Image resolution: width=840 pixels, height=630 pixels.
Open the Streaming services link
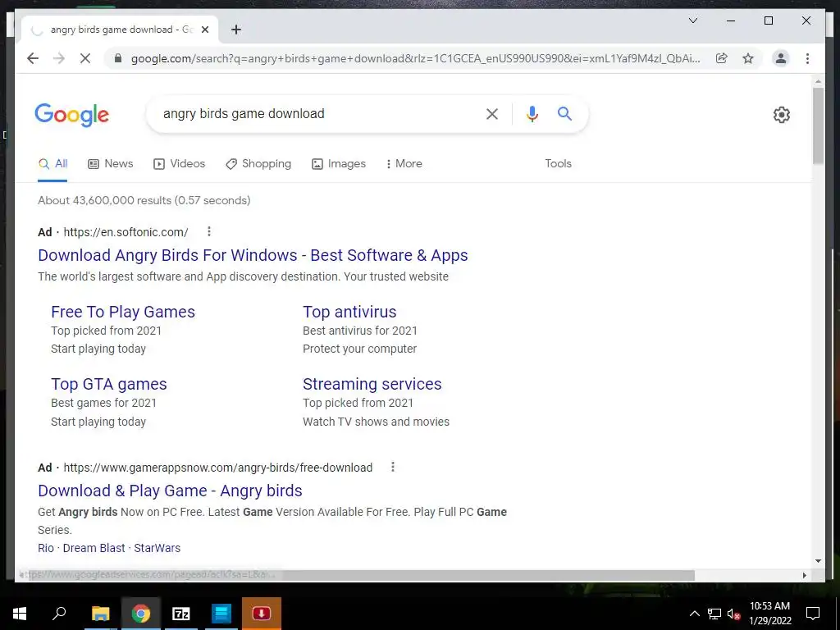(x=372, y=384)
